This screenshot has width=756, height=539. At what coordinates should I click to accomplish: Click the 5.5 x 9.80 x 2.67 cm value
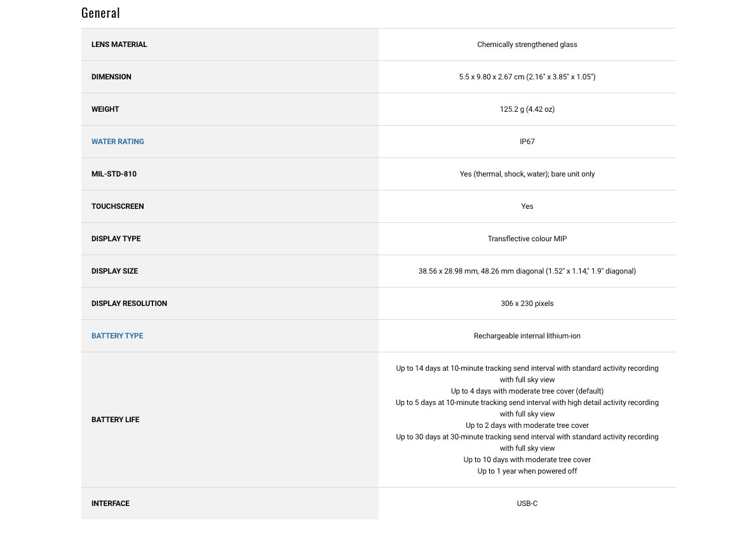click(x=527, y=77)
